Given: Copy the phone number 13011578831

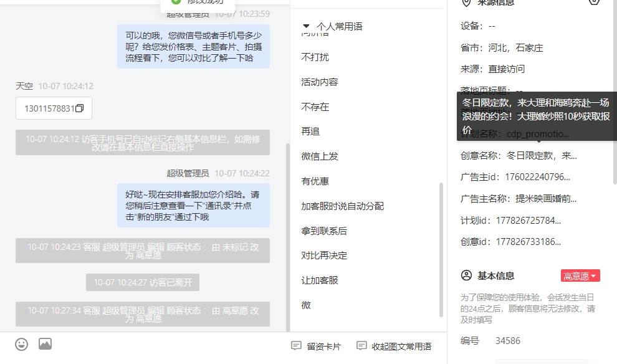Looking at the screenshot, I should click(x=80, y=108).
